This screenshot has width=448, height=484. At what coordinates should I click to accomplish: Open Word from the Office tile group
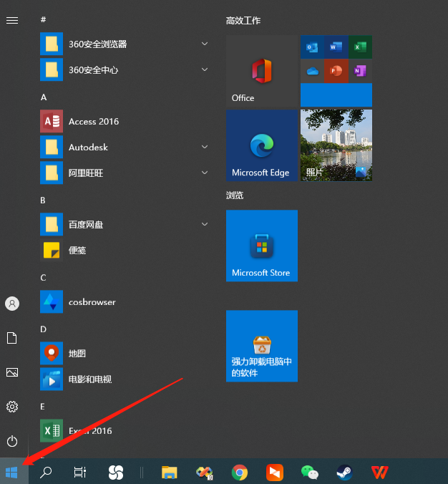(x=336, y=47)
